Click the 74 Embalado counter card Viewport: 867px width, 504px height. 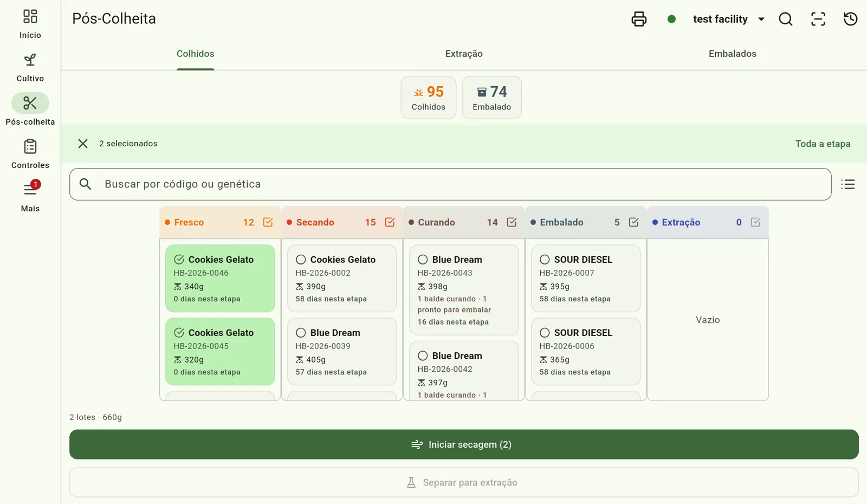point(492,98)
